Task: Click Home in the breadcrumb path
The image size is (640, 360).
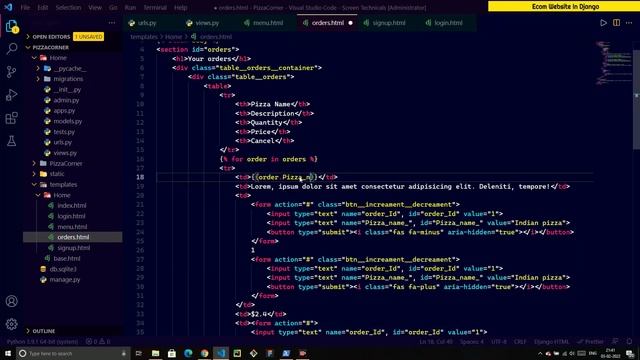Action: (x=173, y=37)
